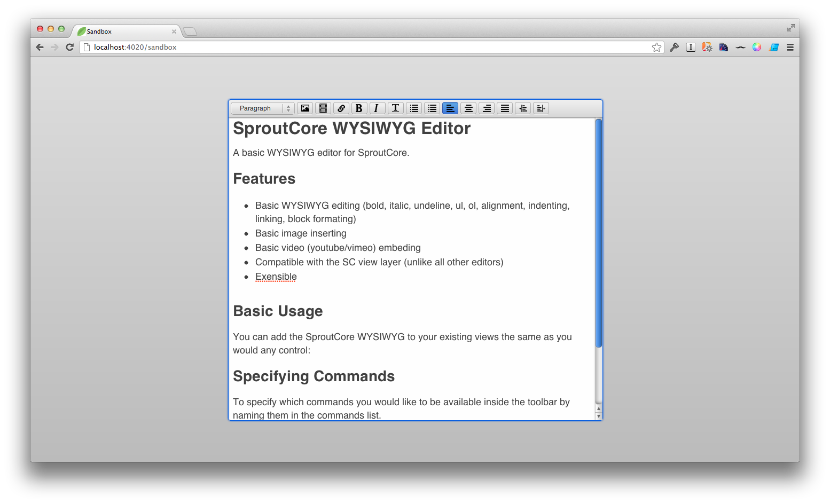Click the 'Basic WYSIWYG editing' bullet item

tap(412, 212)
